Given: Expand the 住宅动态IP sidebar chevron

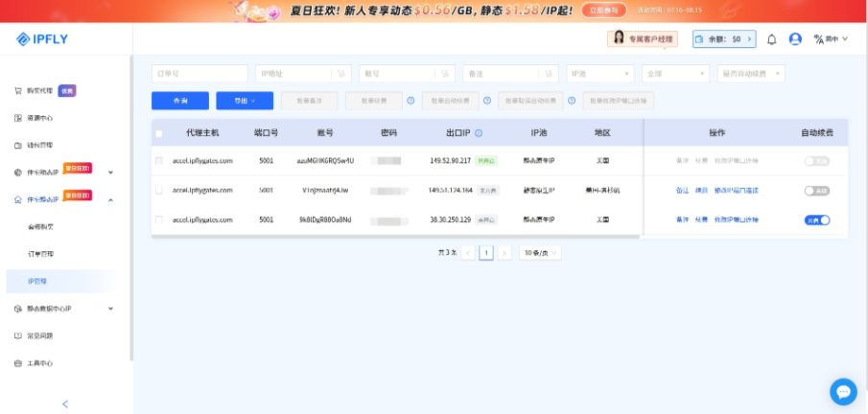Looking at the screenshot, I should point(110,172).
